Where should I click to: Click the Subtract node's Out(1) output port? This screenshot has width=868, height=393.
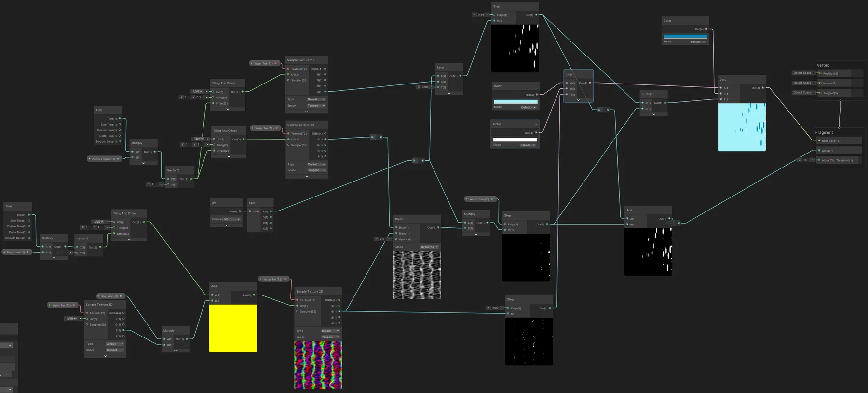click(x=665, y=103)
